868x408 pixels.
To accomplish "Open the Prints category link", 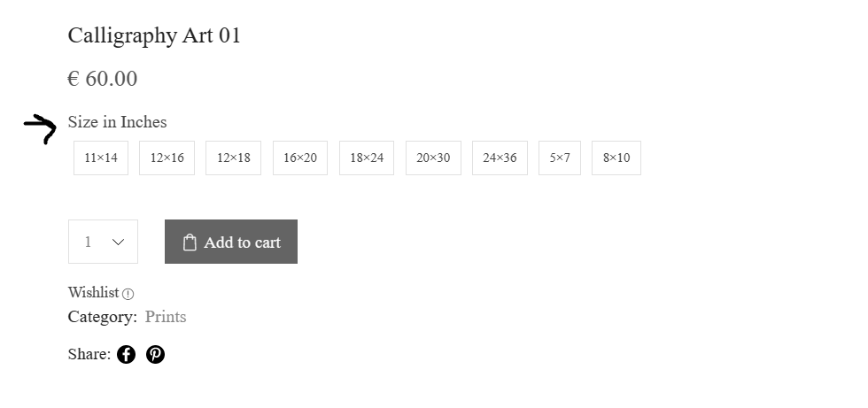I will 166,317.
